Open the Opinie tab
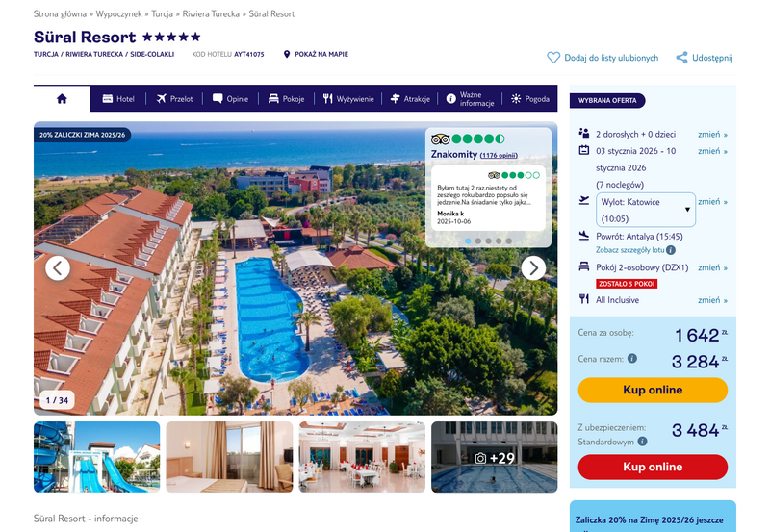 230,99
